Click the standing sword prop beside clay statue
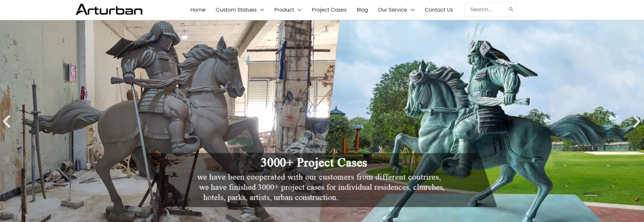Viewport: 644px width, 222px height. tap(36, 139)
